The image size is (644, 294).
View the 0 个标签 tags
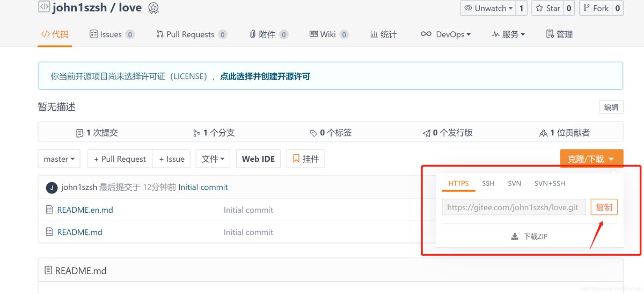(x=331, y=132)
